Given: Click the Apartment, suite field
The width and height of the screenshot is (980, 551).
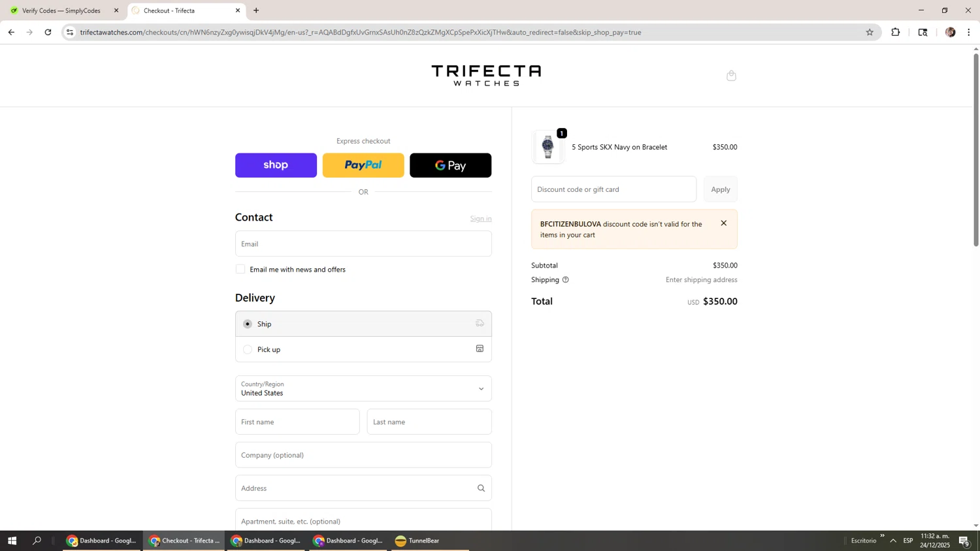Looking at the screenshot, I should 363,520.
